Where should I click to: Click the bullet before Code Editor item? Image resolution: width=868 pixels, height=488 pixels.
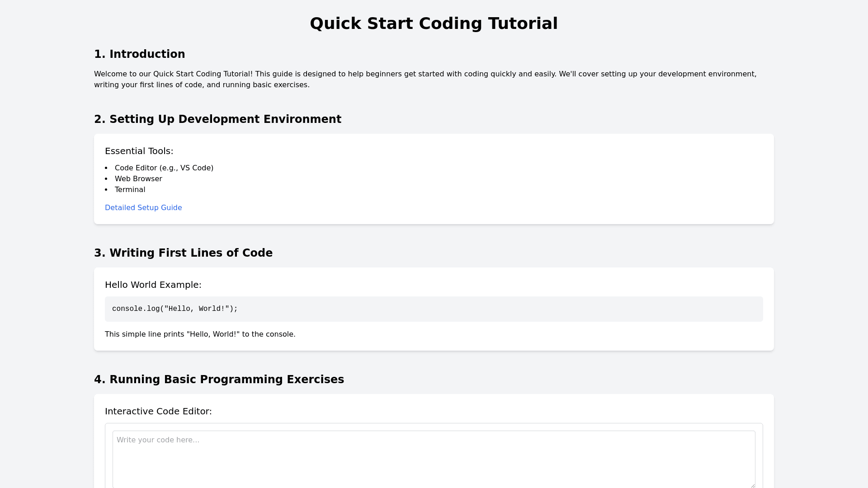click(106, 168)
